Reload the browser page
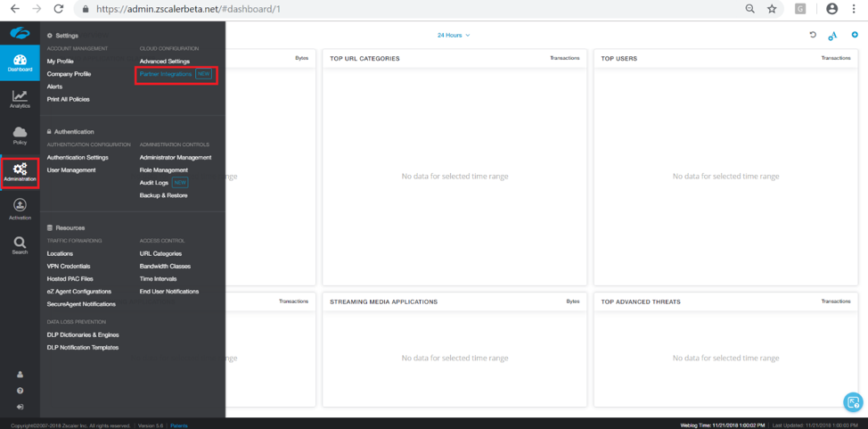The width and height of the screenshot is (868, 429). click(x=58, y=9)
